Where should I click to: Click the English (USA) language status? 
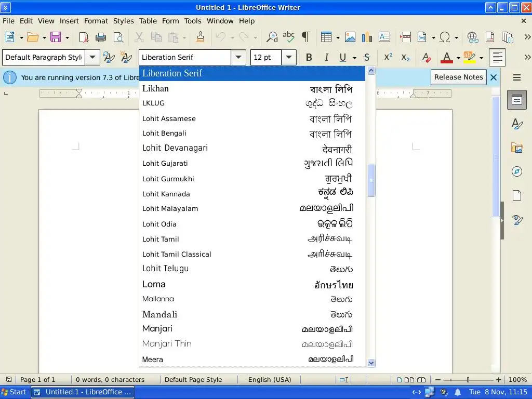click(x=270, y=380)
